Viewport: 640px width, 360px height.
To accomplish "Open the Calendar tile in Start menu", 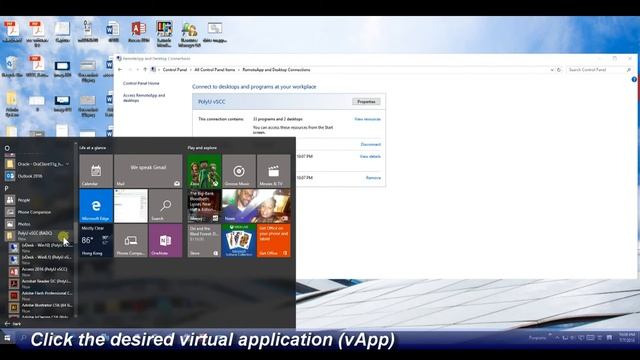I will [x=96, y=171].
